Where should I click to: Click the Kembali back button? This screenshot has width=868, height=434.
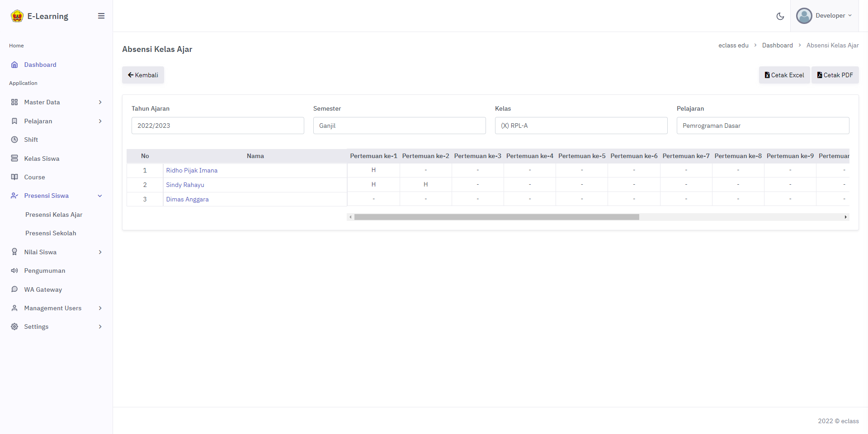click(x=143, y=75)
